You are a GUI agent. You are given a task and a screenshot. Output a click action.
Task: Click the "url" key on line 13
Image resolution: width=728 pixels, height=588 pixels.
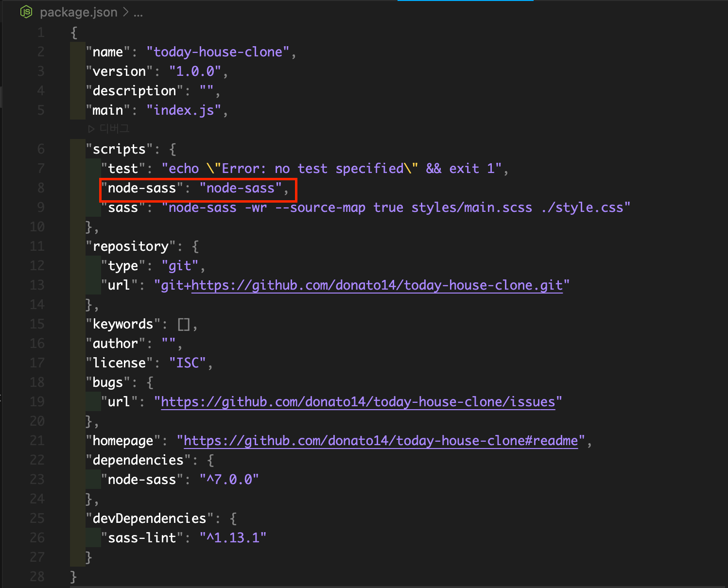[119, 285]
